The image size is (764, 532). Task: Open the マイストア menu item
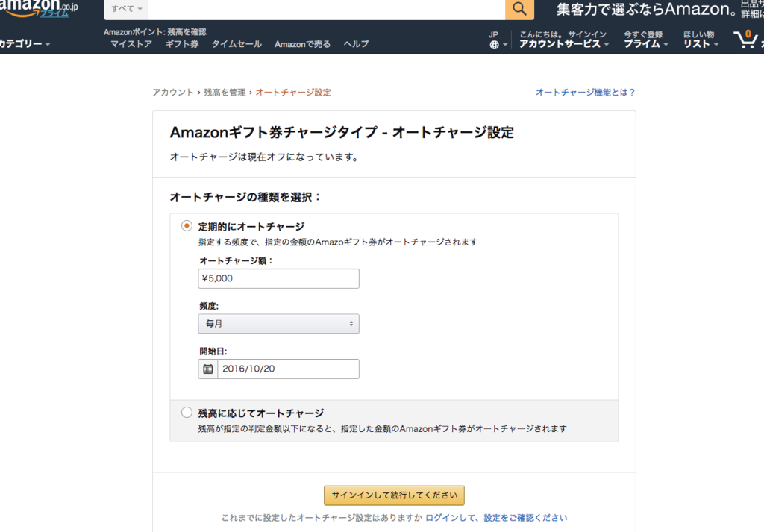coord(131,44)
